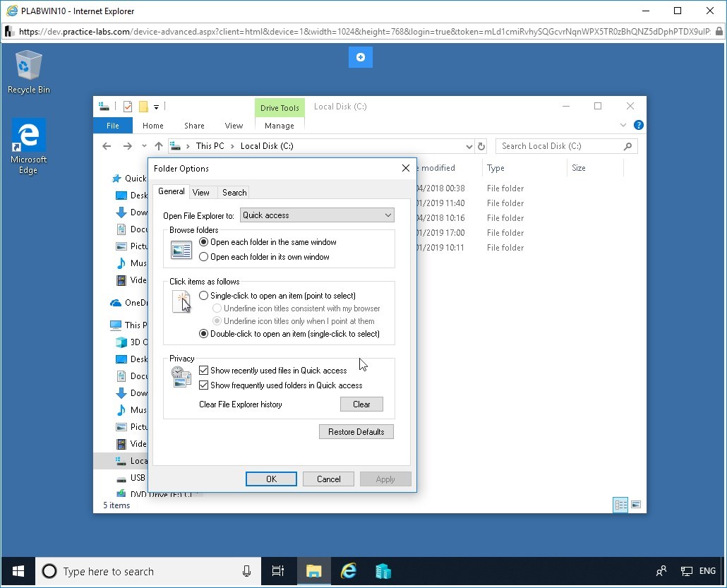Toggle Show recently used files in Quick access

pos(272,371)
